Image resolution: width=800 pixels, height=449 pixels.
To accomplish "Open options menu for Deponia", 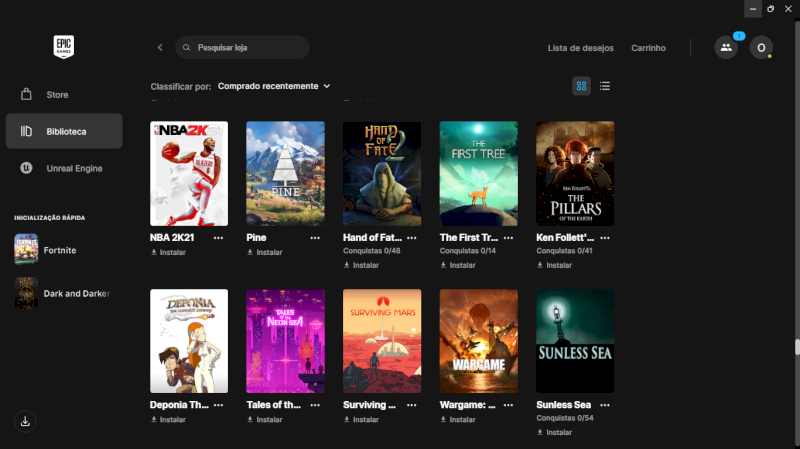I will (218, 405).
